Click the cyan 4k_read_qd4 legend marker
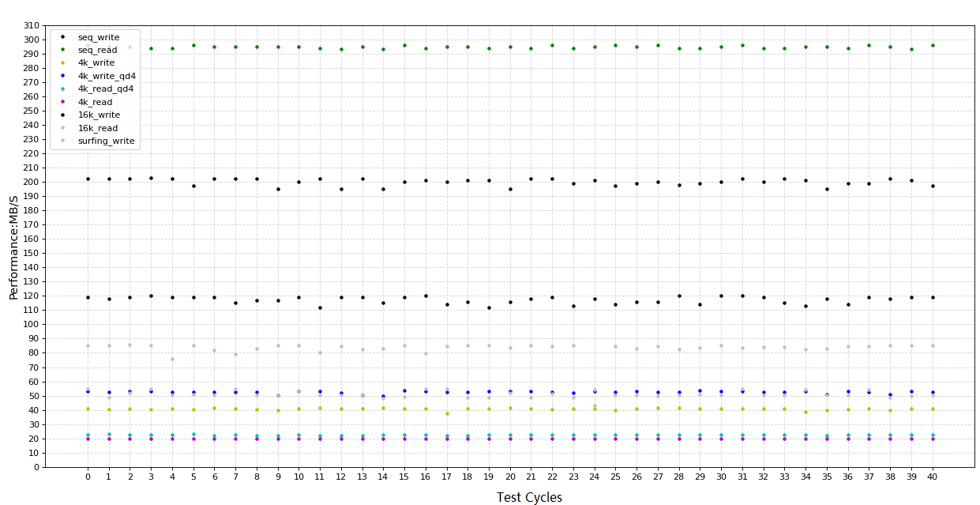Image resolution: width=980 pixels, height=505 pixels. tap(62, 89)
